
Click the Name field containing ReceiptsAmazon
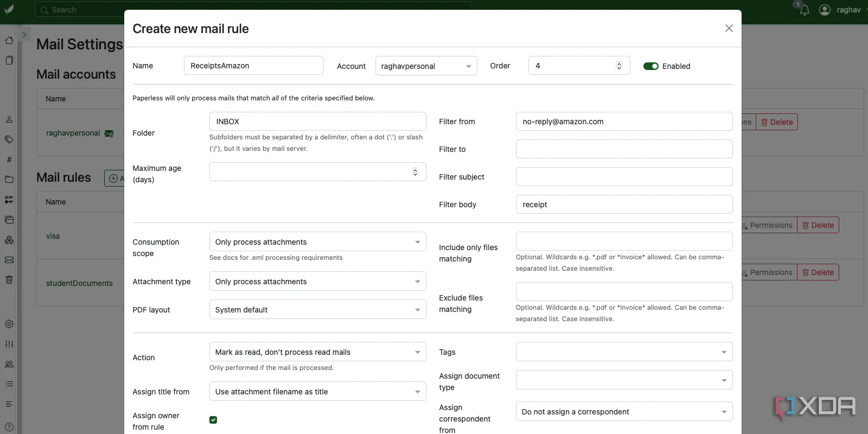coord(253,66)
